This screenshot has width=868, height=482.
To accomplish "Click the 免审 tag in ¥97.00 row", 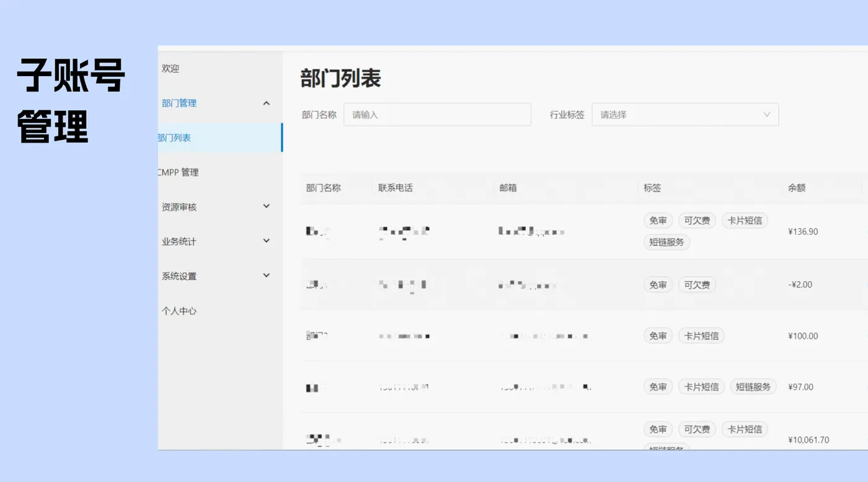I will (x=658, y=387).
